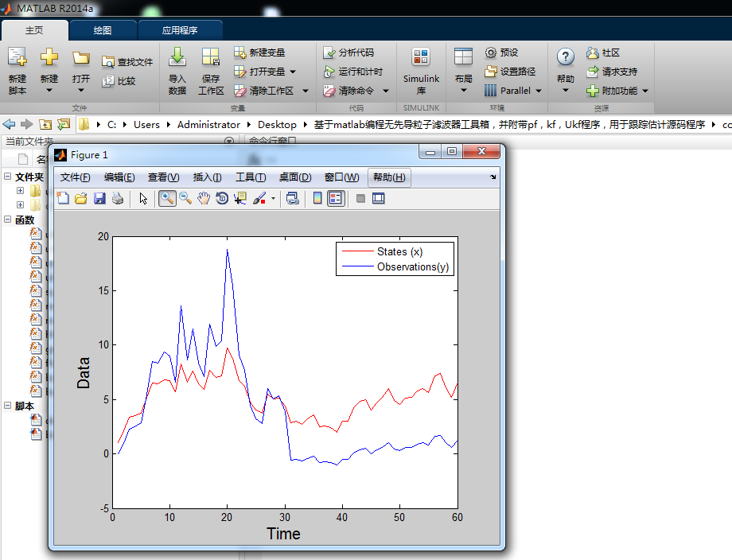Select the Edit Plot arrow tool

[143, 198]
